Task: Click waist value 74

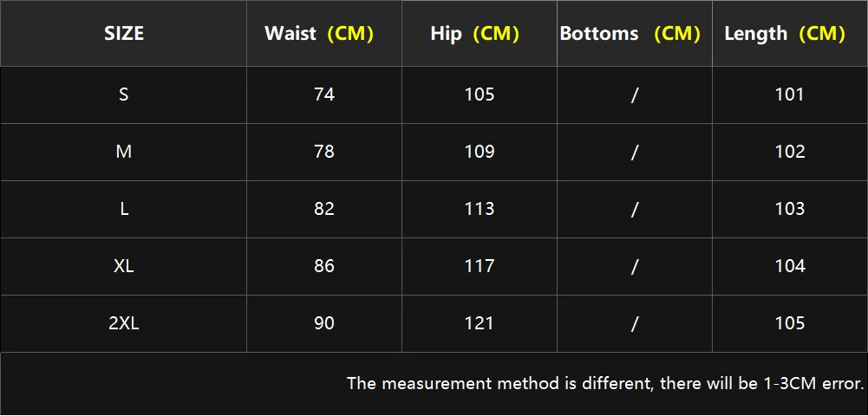Action: coord(323,94)
